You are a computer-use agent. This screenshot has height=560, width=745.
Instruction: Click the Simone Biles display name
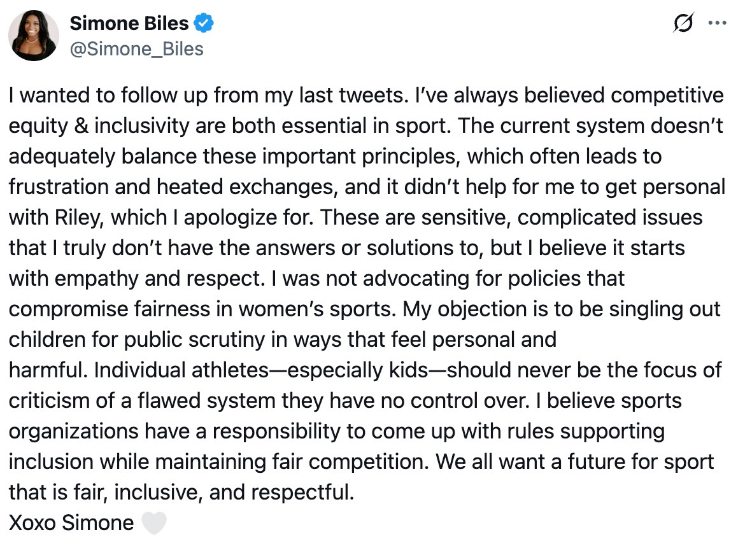tap(129, 24)
